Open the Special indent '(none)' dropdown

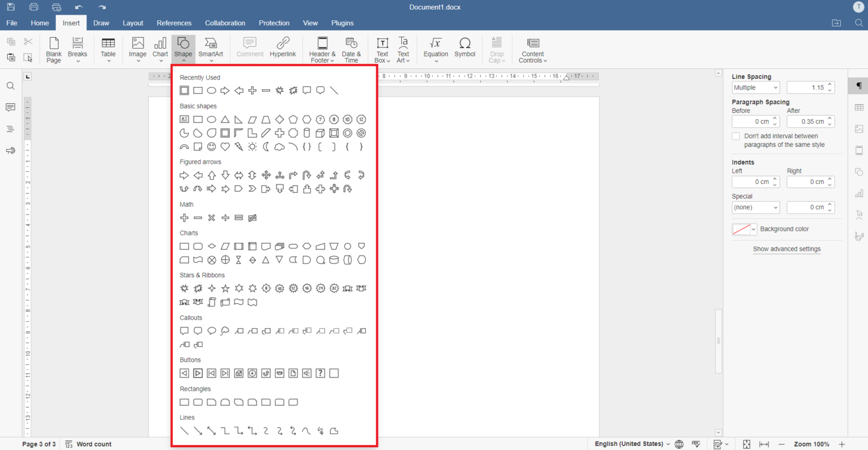coord(756,207)
